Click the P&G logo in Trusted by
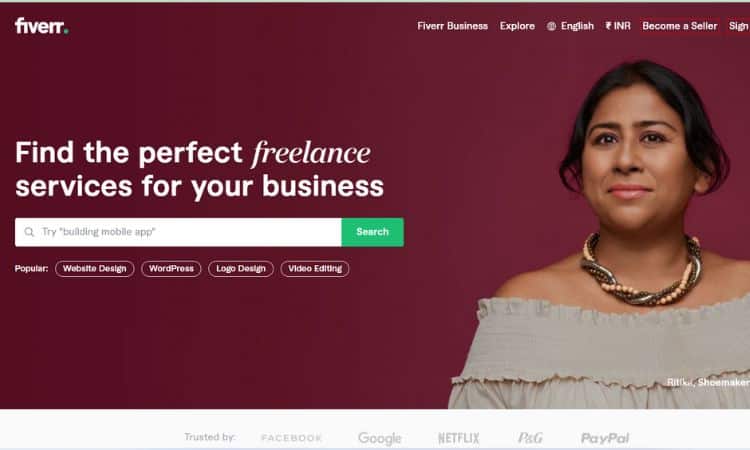750x450 pixels. (x=530, y=438)
